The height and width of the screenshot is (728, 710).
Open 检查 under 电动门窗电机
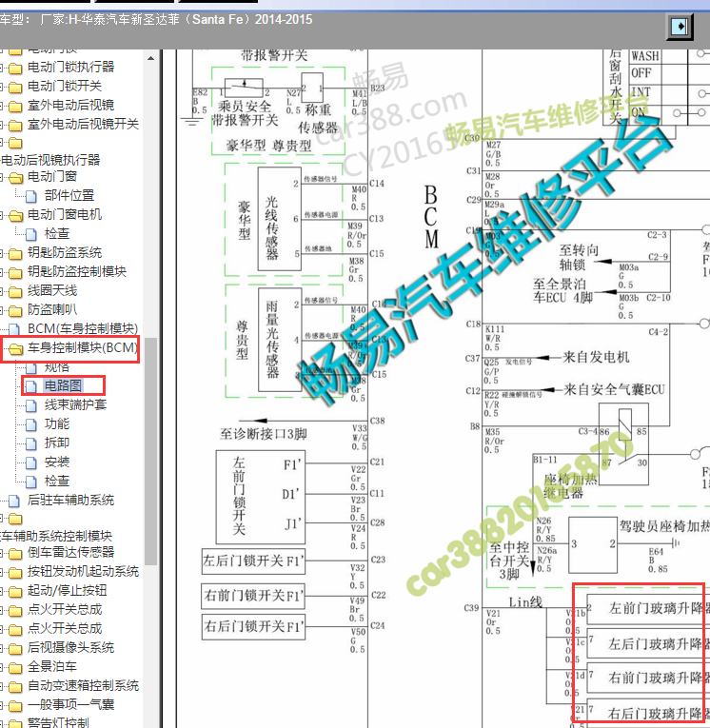57,233
